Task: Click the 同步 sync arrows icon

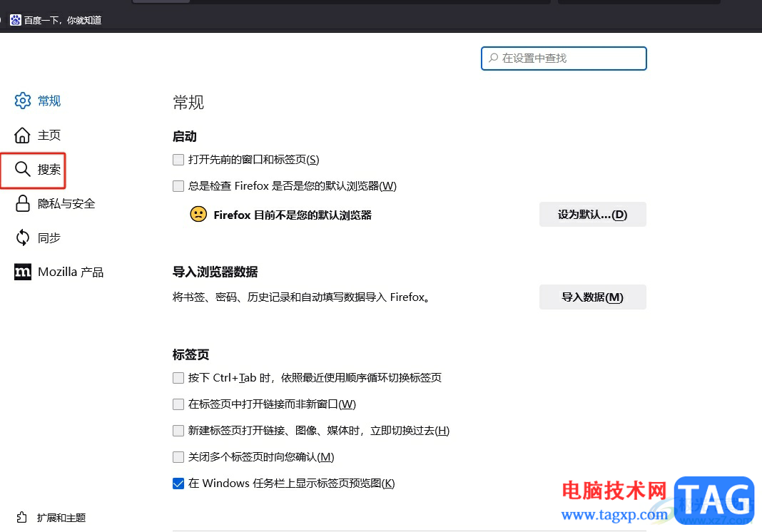Action: point(23,237)
